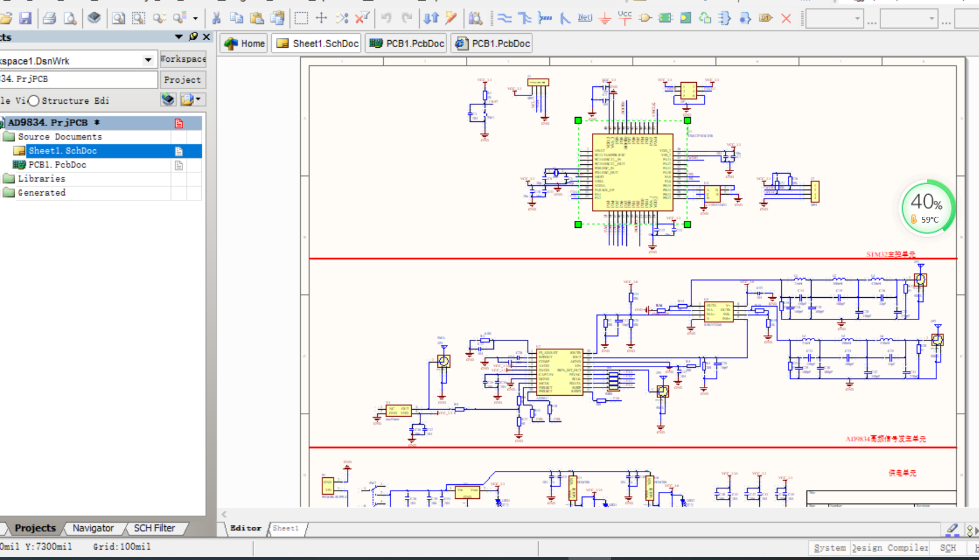Screen dimensions: 979x560
Task: Click the left arrow of the horizontal scrollbar
Action: click(x=224, y=514)
